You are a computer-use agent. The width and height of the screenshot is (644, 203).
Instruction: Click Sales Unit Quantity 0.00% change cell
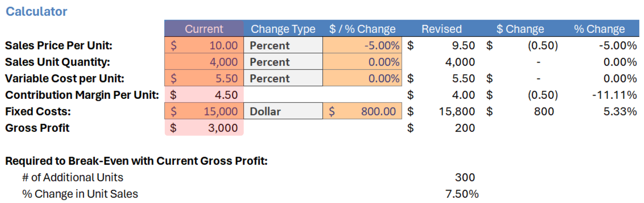tap(362, 62)
